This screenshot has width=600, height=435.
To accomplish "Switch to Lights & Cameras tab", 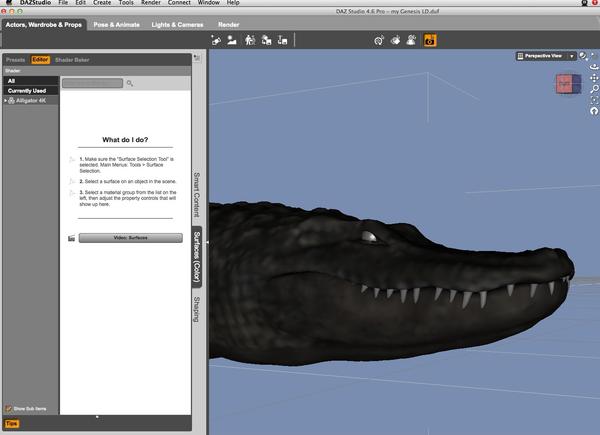I will [177, 24].
